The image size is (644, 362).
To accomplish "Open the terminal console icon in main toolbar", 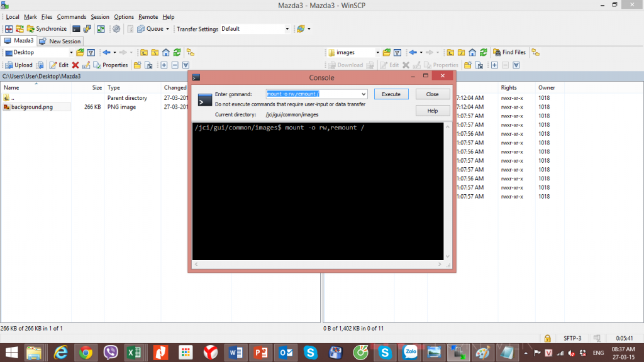I will click(76, 29).
